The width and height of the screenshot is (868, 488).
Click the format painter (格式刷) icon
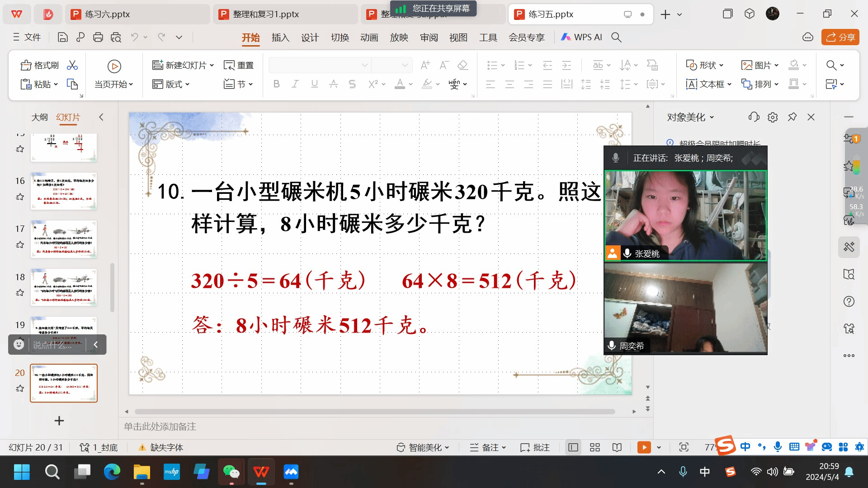(x=26, y=66)
